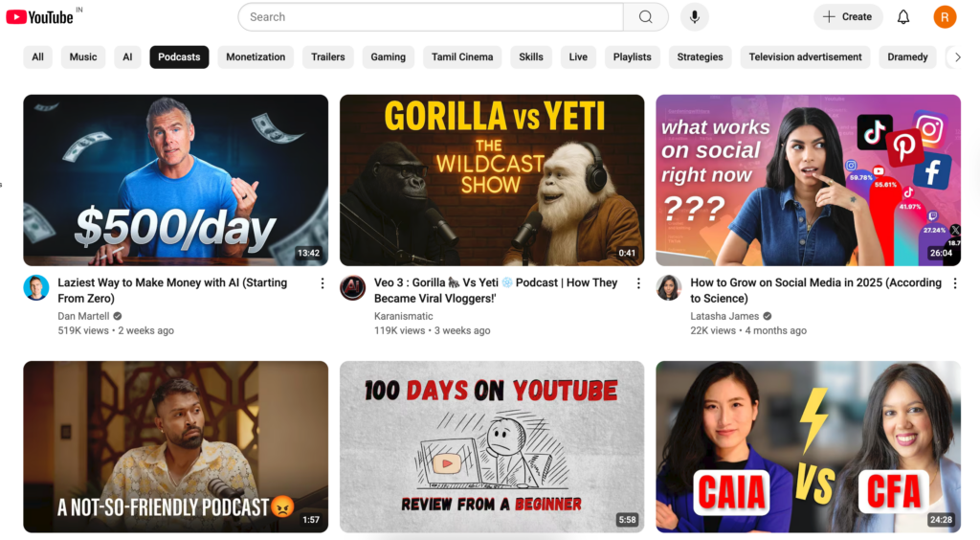Visit the Karanismatic channel name

(403, 316)
